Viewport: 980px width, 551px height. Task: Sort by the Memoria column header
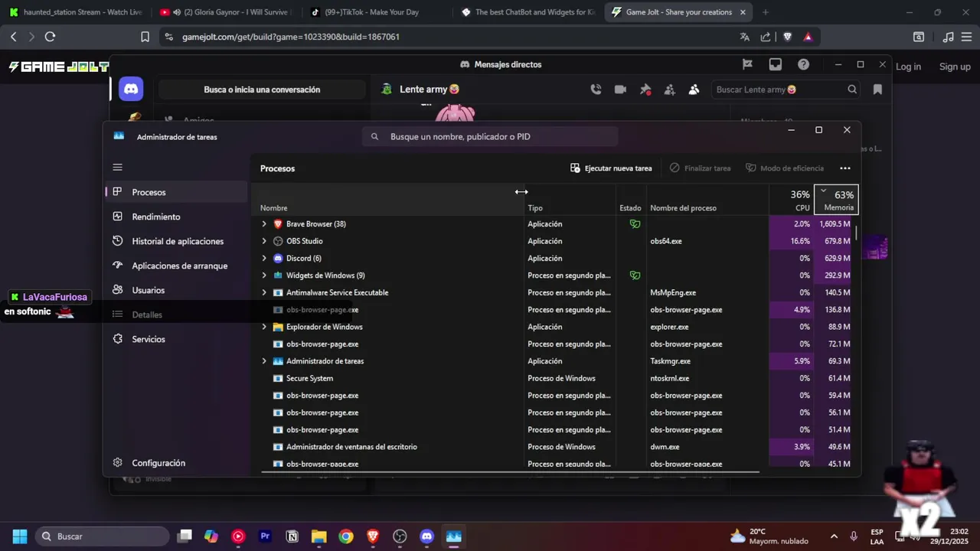(836, 200)
